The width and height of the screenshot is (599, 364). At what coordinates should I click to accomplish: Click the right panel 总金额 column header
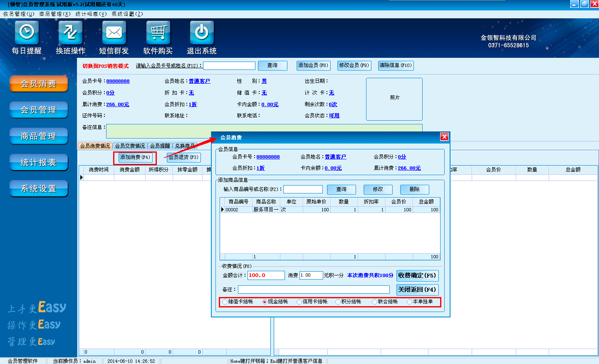click(573, 170)
